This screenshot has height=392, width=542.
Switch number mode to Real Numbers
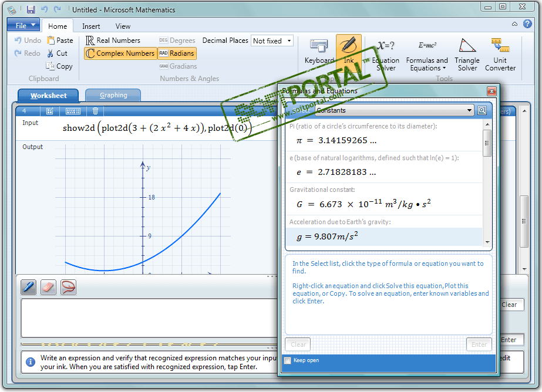point(113,40)
